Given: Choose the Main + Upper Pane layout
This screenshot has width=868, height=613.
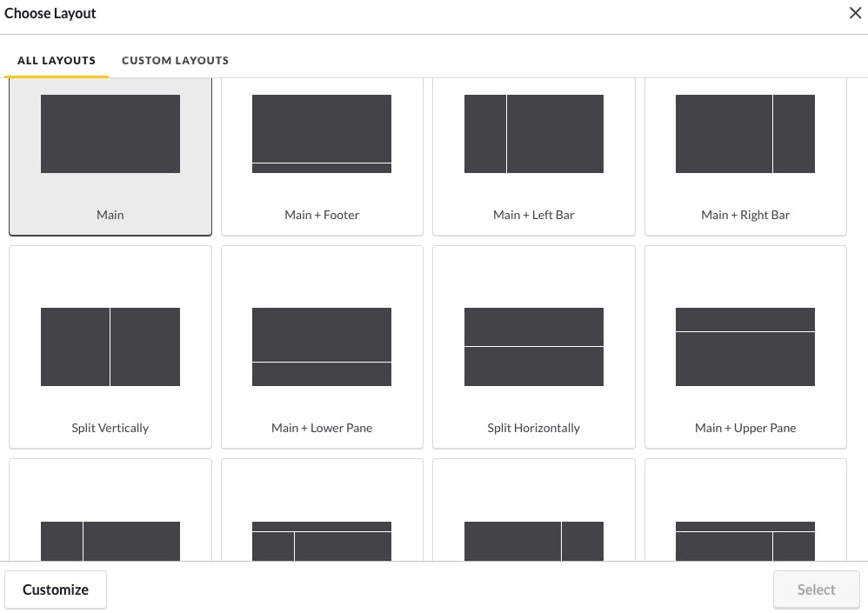Looking at the screenshot, I should (745, 347).
